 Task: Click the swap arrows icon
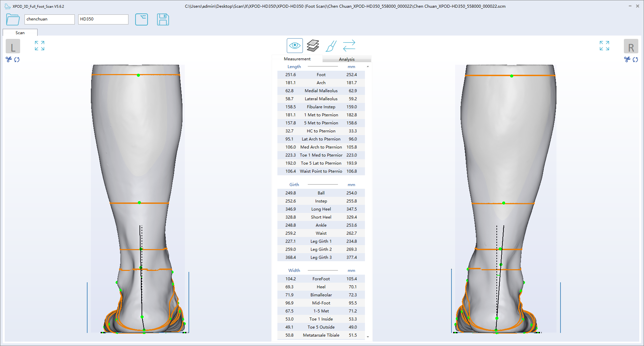[x=349, y=46]
